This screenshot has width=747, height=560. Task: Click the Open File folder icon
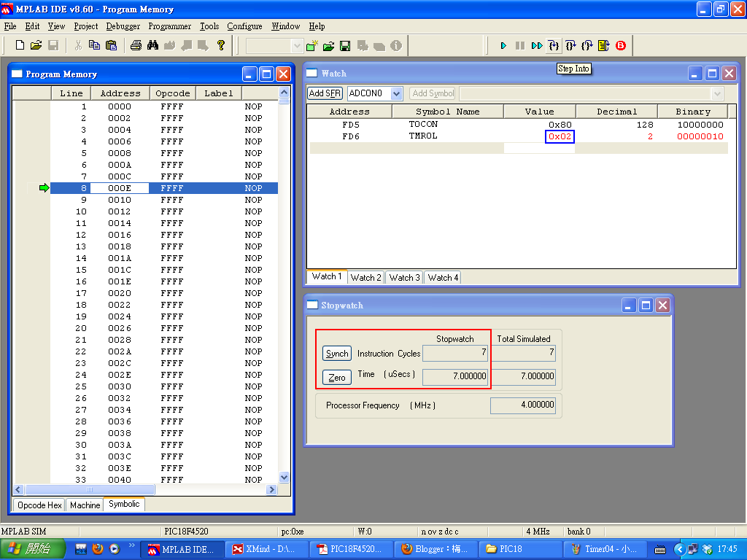(36, 45)
